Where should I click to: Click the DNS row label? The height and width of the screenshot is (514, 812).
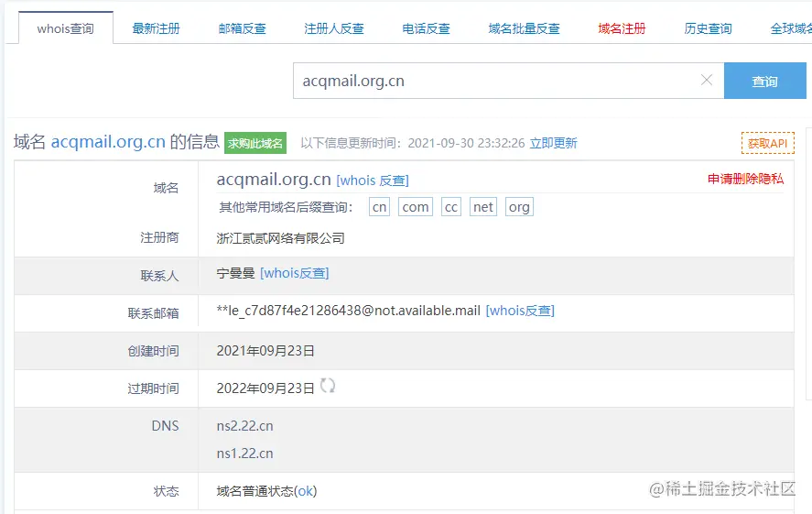point(165,425)
